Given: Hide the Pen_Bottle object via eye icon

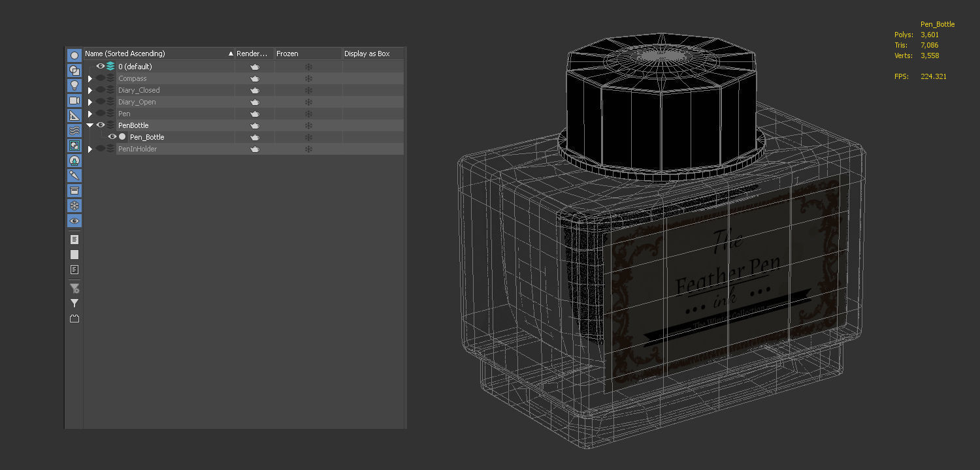Looking at the screenshot, I should coord(112,137).
